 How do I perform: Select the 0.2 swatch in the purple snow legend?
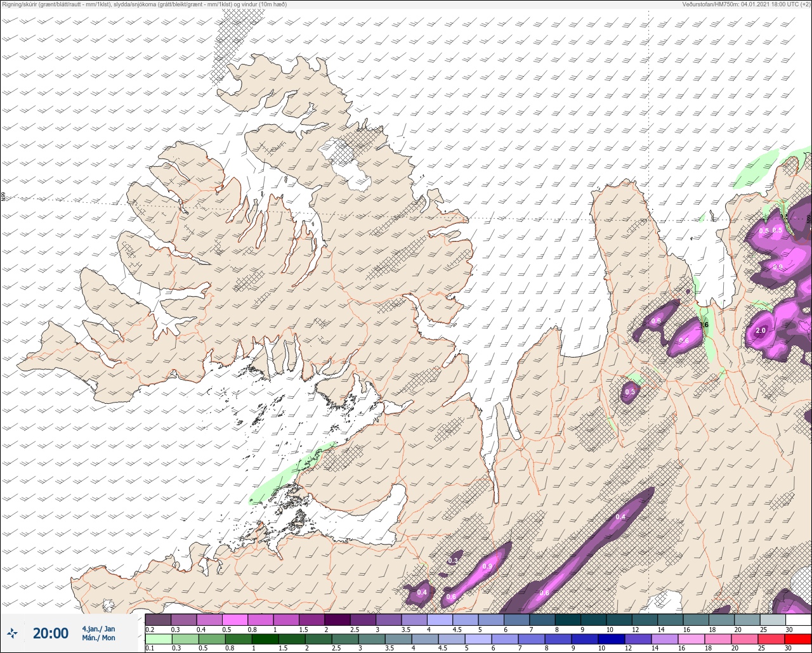[158, 619]
